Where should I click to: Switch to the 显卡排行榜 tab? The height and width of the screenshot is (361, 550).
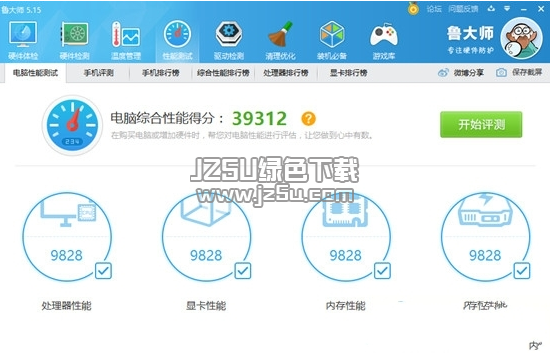(348, 73)
